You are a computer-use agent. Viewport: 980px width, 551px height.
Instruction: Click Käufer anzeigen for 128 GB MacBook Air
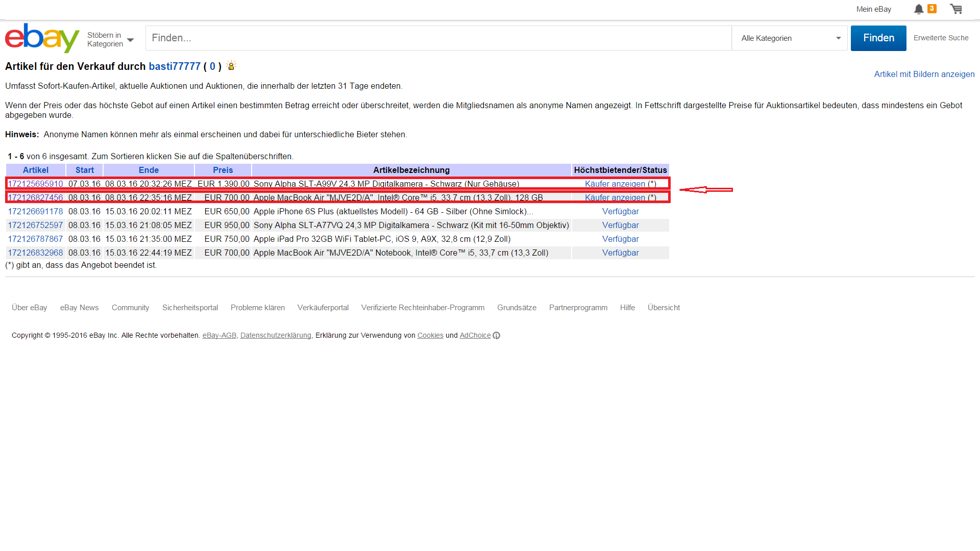click(x=615, y=197)
